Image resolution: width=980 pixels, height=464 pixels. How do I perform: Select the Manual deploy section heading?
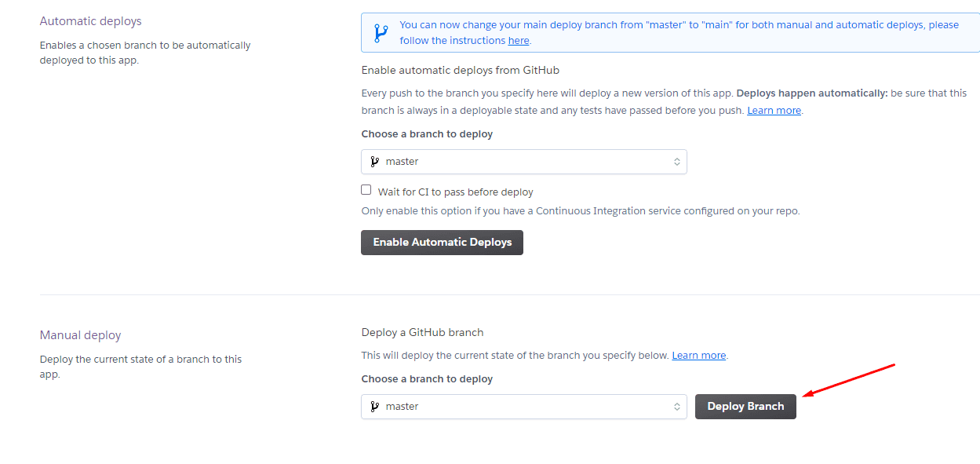(x=81, y=335)
